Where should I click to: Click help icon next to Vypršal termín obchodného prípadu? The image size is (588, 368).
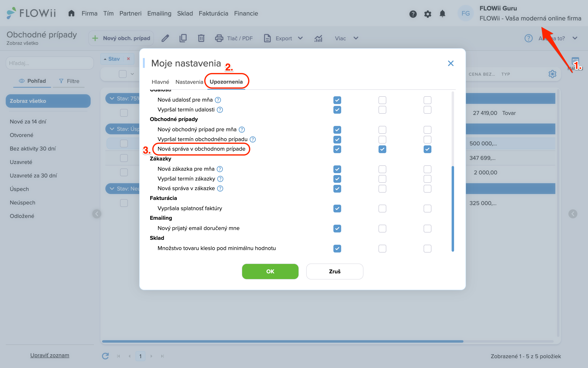[x=253, y=139]
